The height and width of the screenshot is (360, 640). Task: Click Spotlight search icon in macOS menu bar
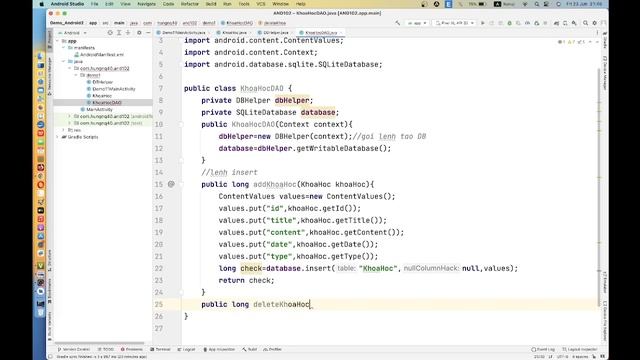tap(536, 4)
